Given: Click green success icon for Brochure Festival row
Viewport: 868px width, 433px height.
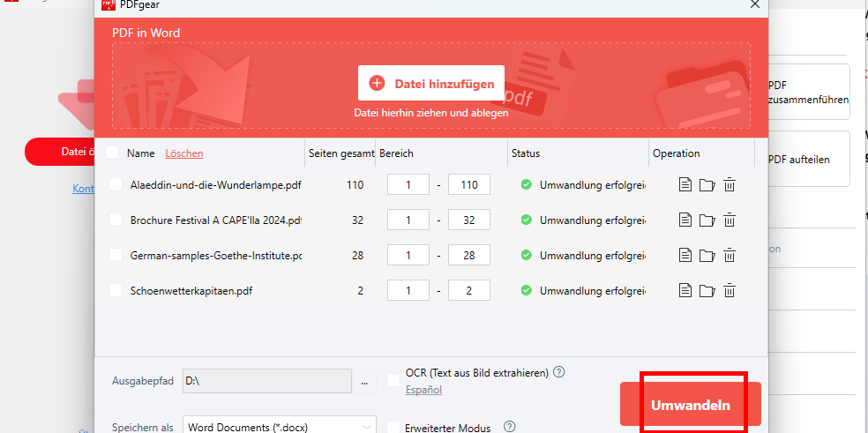Looking at the screenshot, I should tap(527, 220).
